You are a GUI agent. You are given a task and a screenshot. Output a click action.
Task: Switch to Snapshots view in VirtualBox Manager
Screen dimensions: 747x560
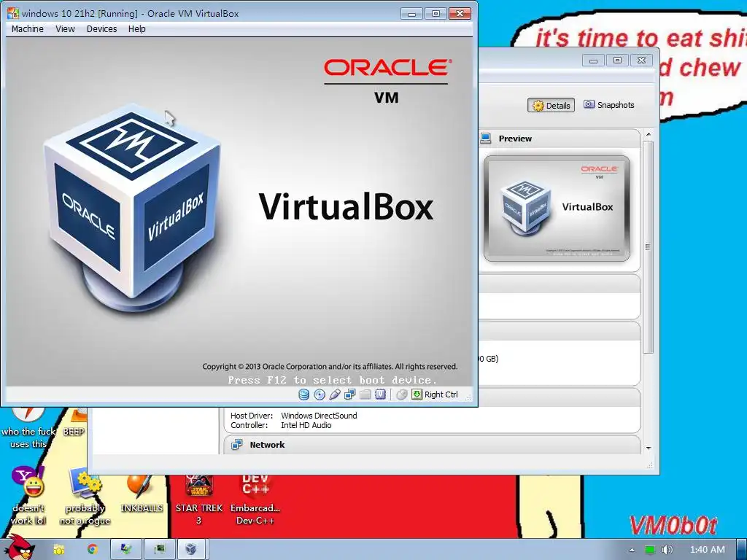(609, 105)
